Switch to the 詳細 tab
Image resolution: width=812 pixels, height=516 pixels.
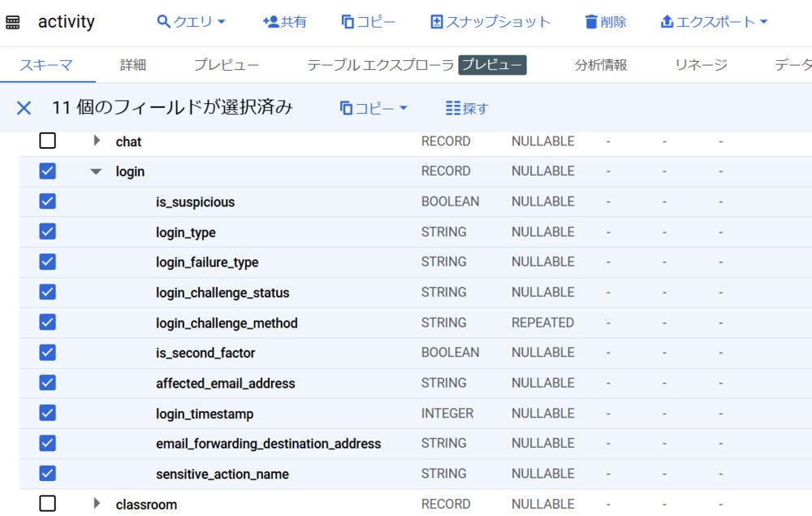(133, 64)
